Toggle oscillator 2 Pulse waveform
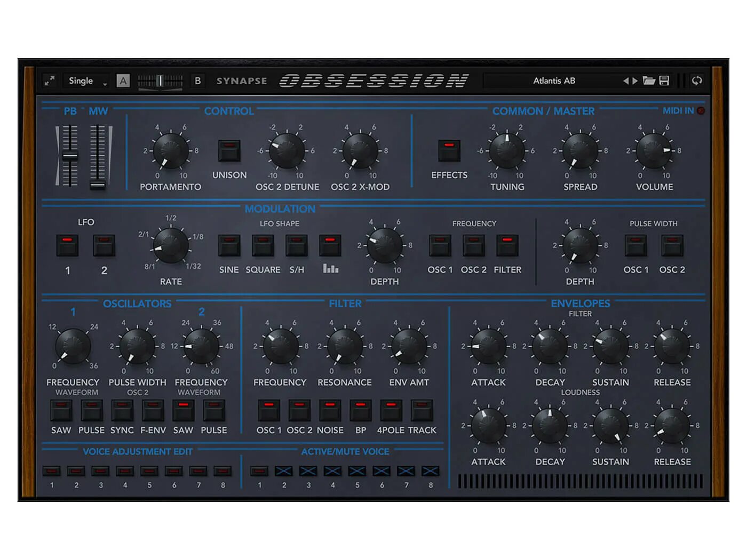747x560 pixels. (214, 411)
